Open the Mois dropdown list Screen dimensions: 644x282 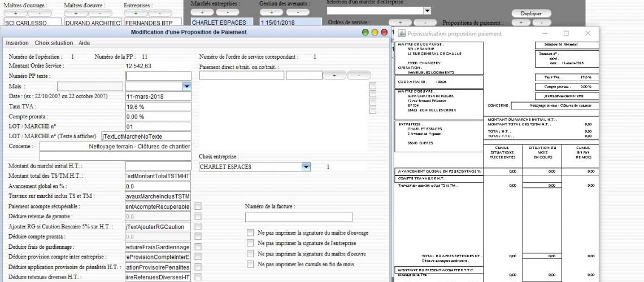[187, 86]
